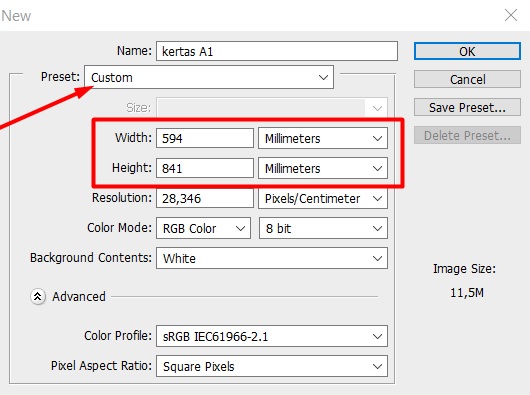Open Background Contents White dropdown
The width and height of the screenshot is (530, 395).
(x=272, y=258)
